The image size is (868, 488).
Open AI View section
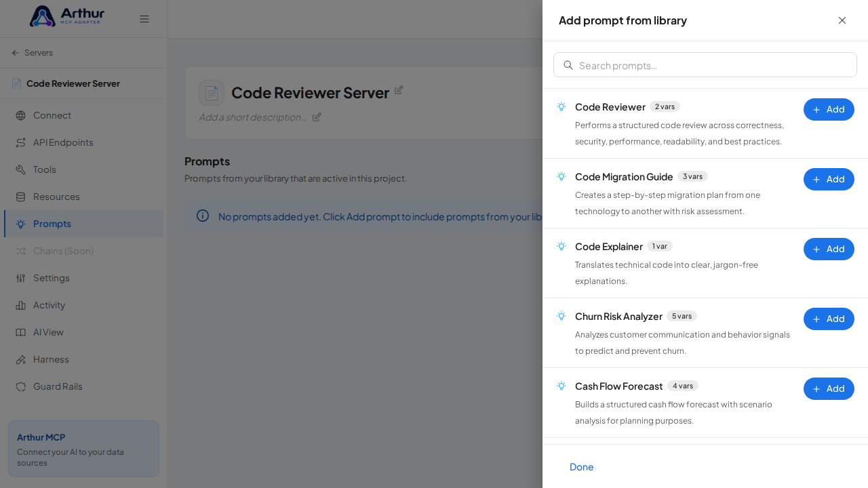coord(83,332)
